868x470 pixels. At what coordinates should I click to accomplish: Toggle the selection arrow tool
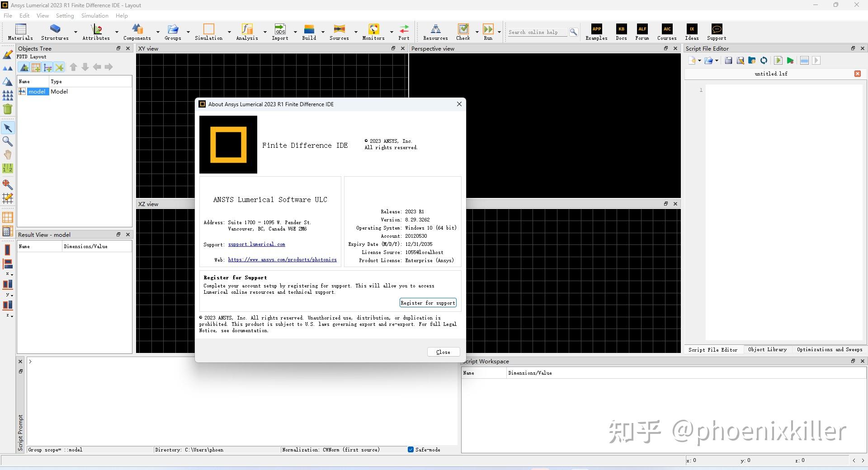pyautogui.click(x=8, y=128)
